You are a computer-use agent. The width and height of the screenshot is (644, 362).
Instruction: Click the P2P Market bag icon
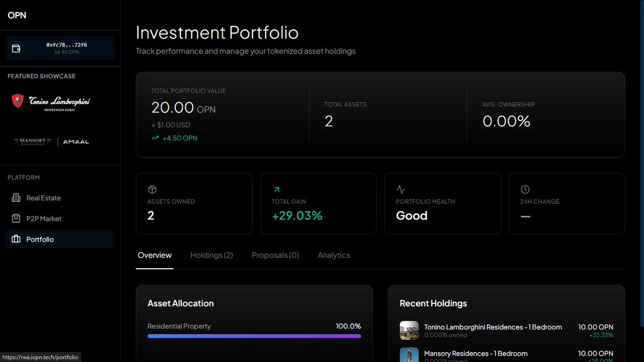(16, 219)
